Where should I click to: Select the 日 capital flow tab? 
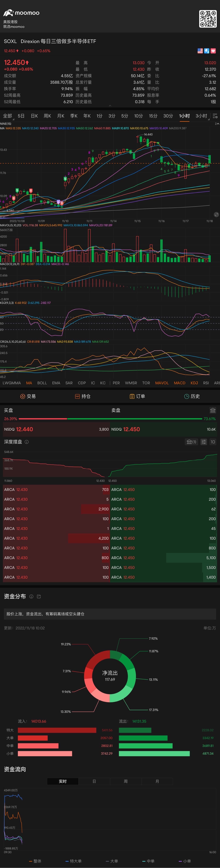pos(94,781)
